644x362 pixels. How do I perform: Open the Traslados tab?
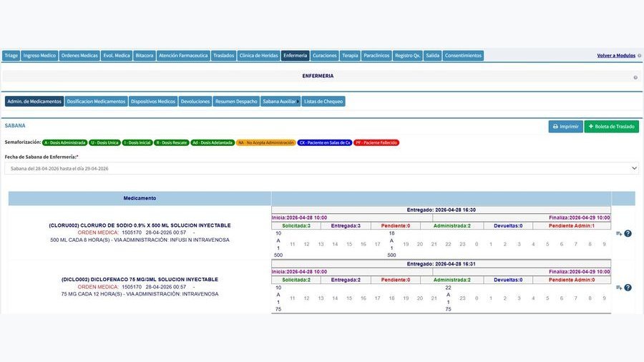(x=223, y=55)
